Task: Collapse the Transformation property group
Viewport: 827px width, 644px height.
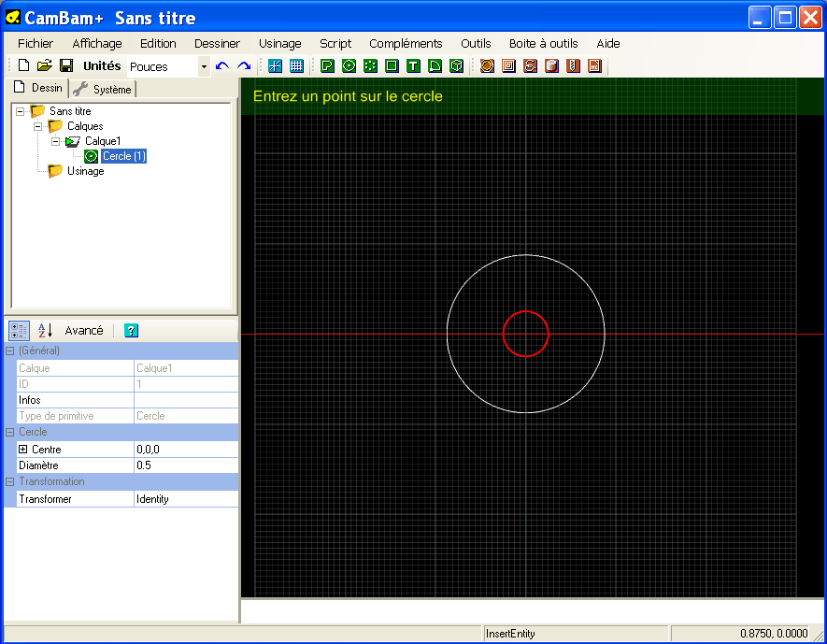Action: tap(10, 481)
